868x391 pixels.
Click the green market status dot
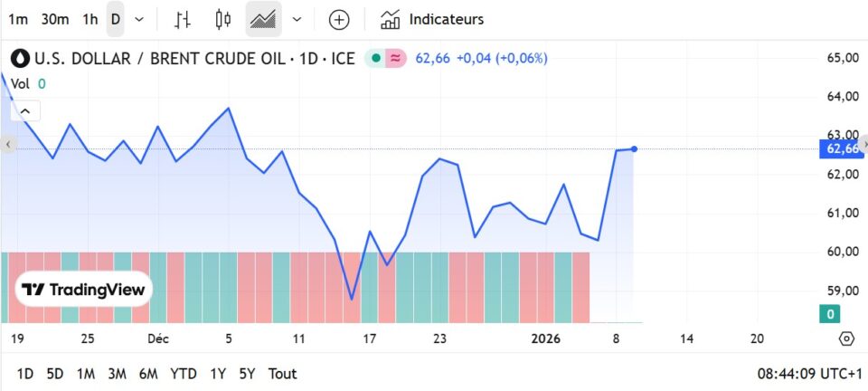tap(376, 59)
